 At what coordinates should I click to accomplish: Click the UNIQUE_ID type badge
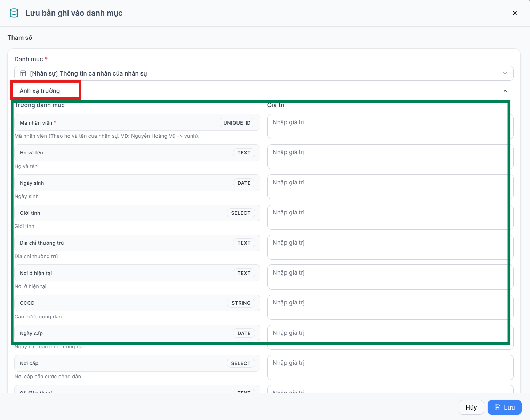point(237,123)
